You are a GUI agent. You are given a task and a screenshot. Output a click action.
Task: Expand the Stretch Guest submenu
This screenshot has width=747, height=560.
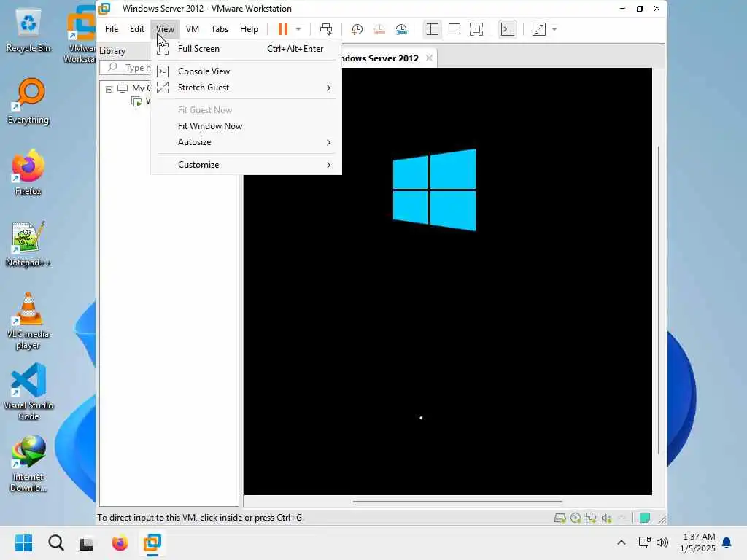tap(246, 87)
